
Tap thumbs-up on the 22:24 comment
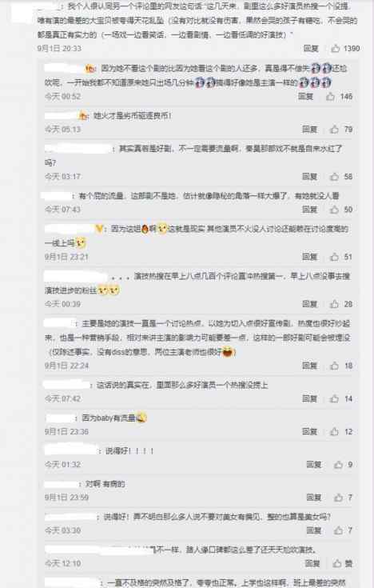334,366
